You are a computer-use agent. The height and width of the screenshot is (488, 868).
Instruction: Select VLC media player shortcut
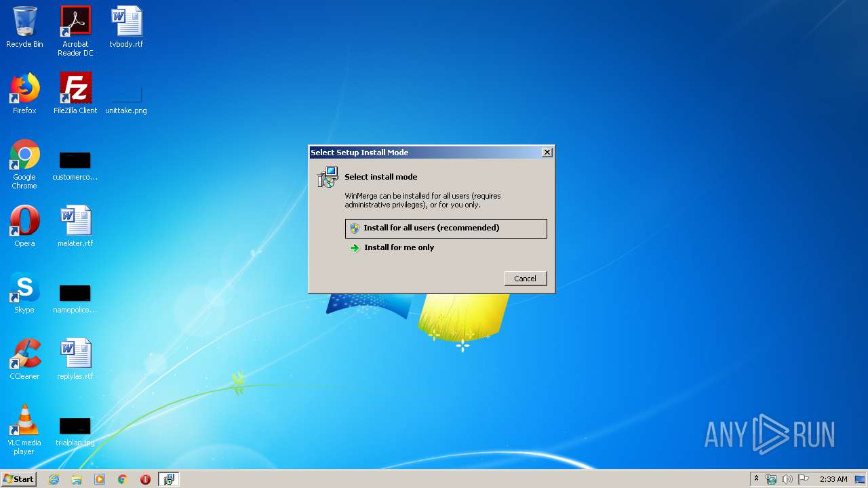click(24, 430)
